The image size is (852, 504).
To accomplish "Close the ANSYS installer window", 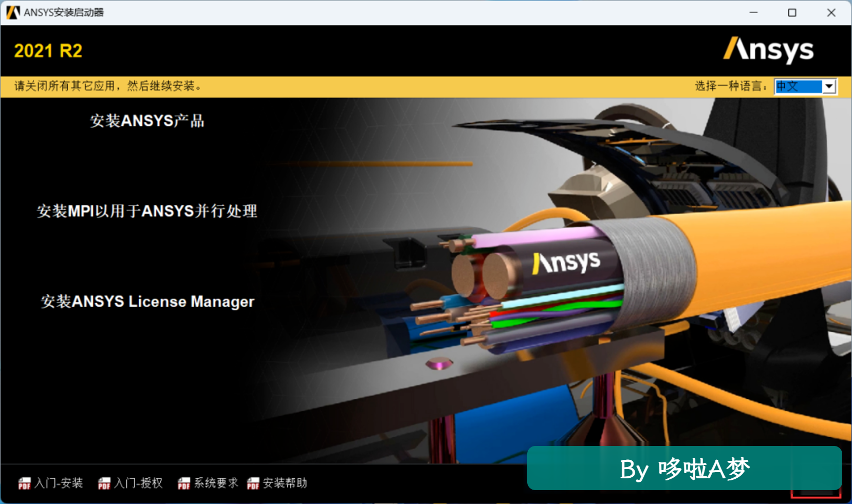I will pos(831,12).
